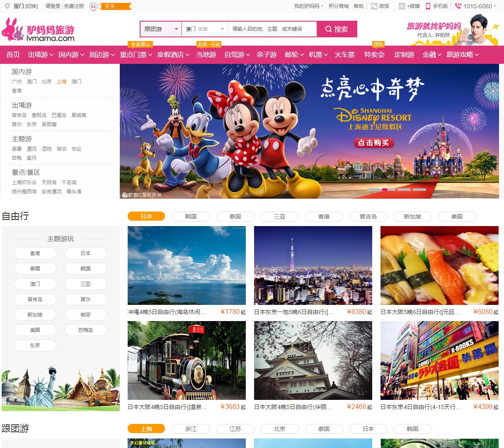Viewport: 504px width, 448px height.
Task: Click 点击购买 on the Disney banner
Action: pyautogui.click(x=373, y=143)
